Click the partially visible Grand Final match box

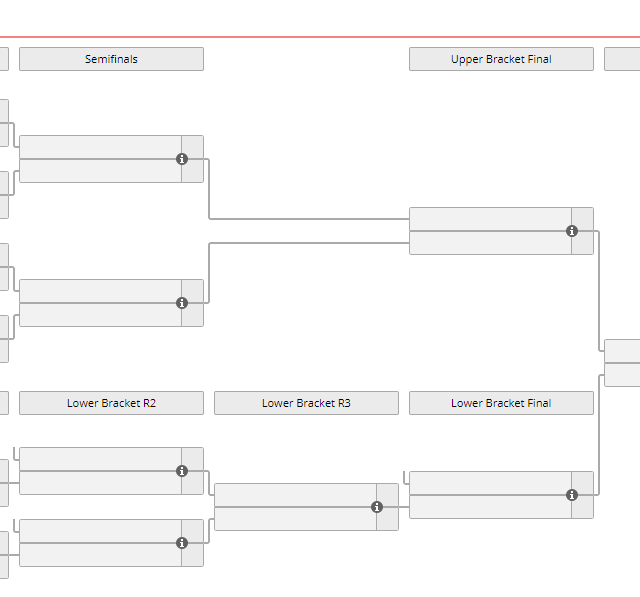tap(622, 362)
